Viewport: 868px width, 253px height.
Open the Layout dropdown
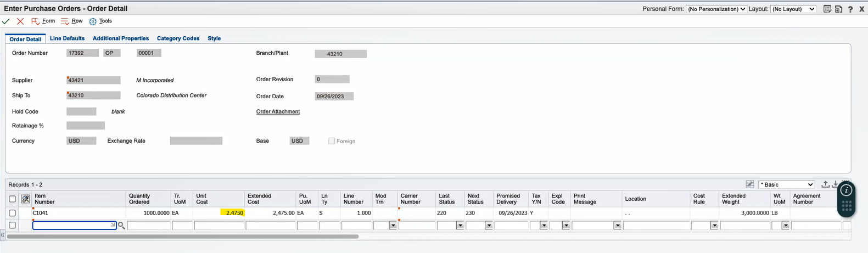click(x=793, y=9)
